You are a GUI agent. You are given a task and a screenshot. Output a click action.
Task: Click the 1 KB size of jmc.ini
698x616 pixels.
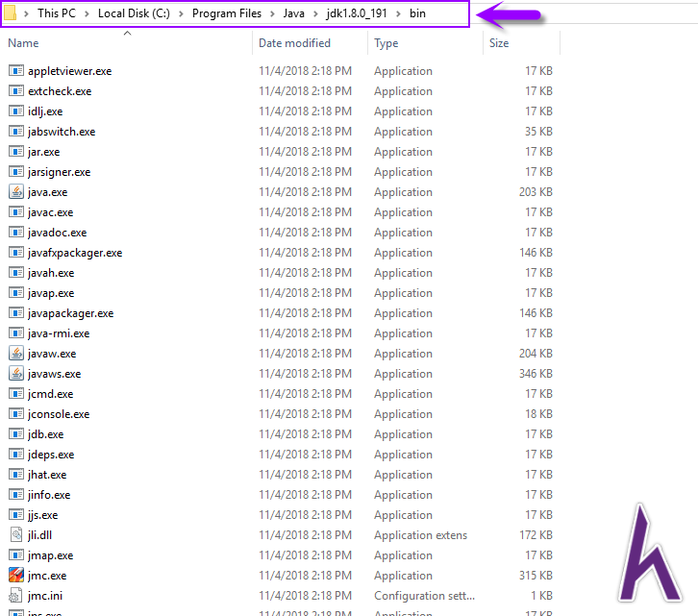(541, 595)
